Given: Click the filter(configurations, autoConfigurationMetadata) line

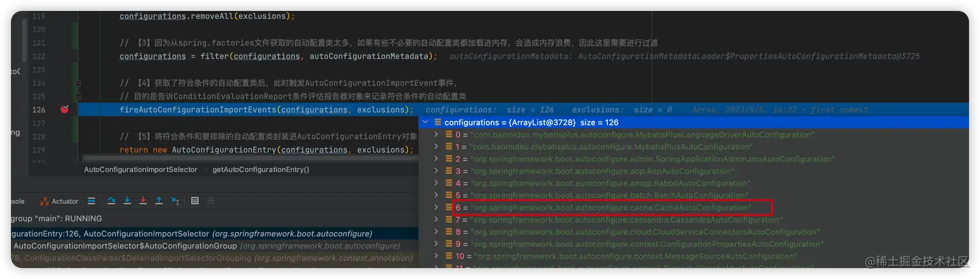Looking at the screenshot, I should coord(278,56).
